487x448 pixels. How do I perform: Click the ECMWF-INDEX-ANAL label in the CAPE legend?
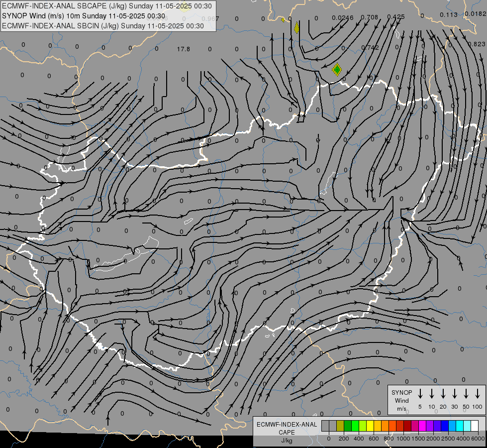tap(287, 425)
